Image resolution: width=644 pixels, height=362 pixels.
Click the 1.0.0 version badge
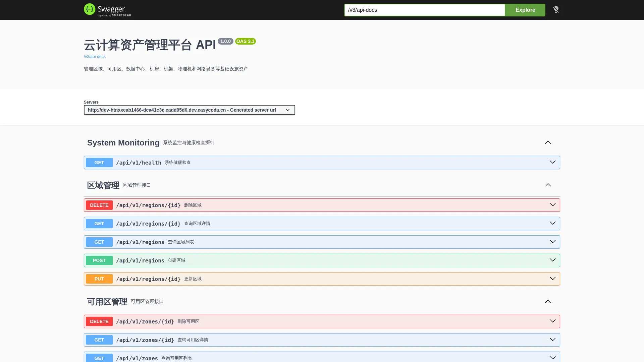click(225, 41)
